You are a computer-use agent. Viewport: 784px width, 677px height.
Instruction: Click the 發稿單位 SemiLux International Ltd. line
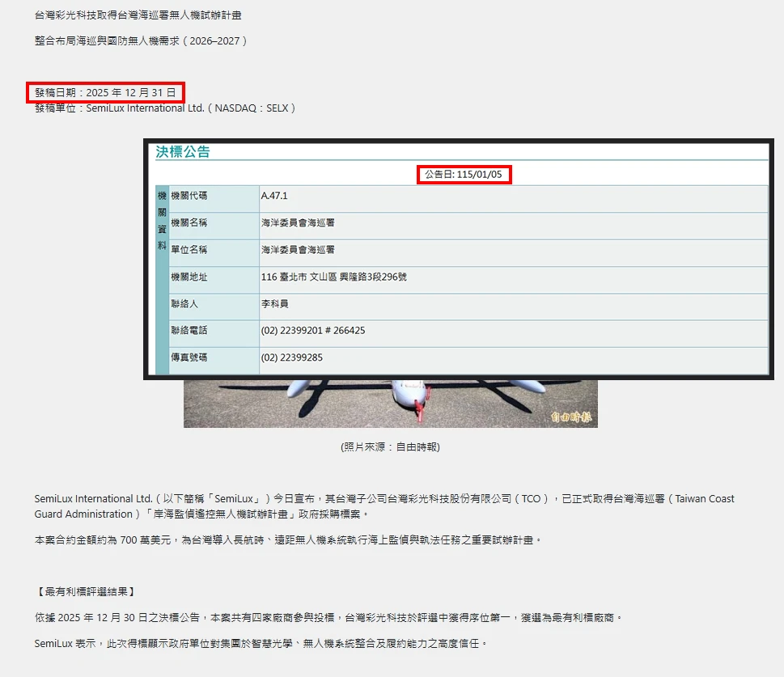[x=165, y=108]
